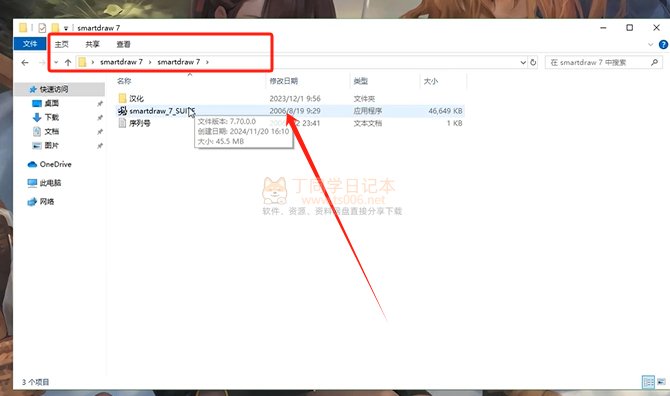
Task: Open address bar history dropdown
Action: (x=523, y=62)
